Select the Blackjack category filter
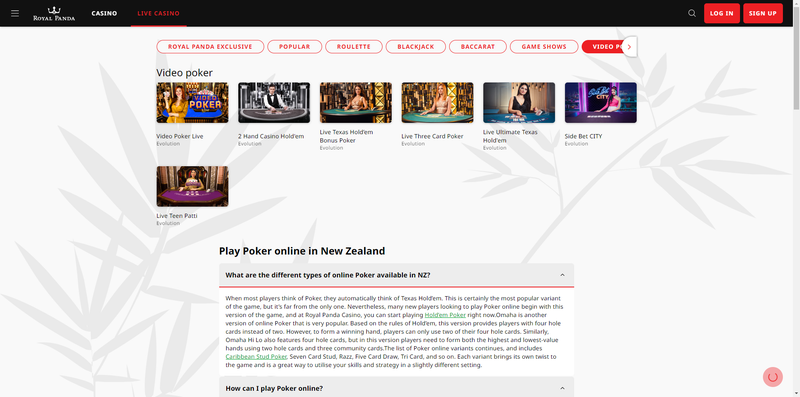This screenshot has width=800, height=397. pos(415,46)
